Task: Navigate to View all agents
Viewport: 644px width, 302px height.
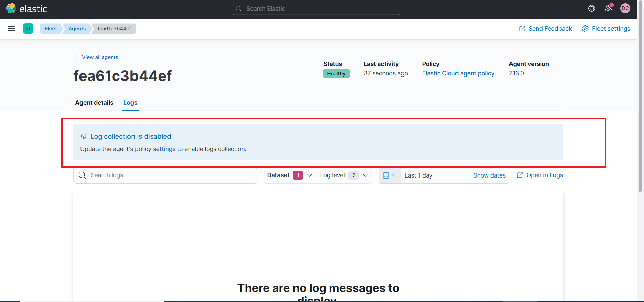Action: [x=100, y=57]
